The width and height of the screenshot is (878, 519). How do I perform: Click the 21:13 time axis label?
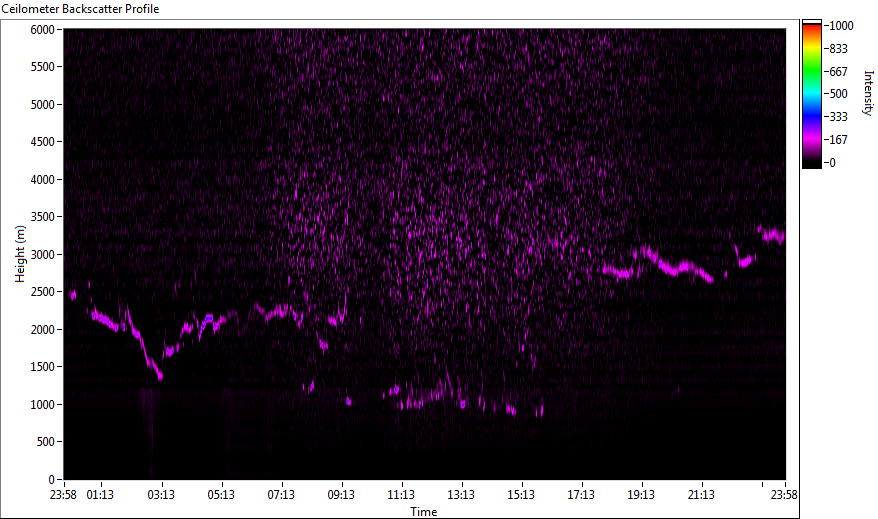pos(701,495)
